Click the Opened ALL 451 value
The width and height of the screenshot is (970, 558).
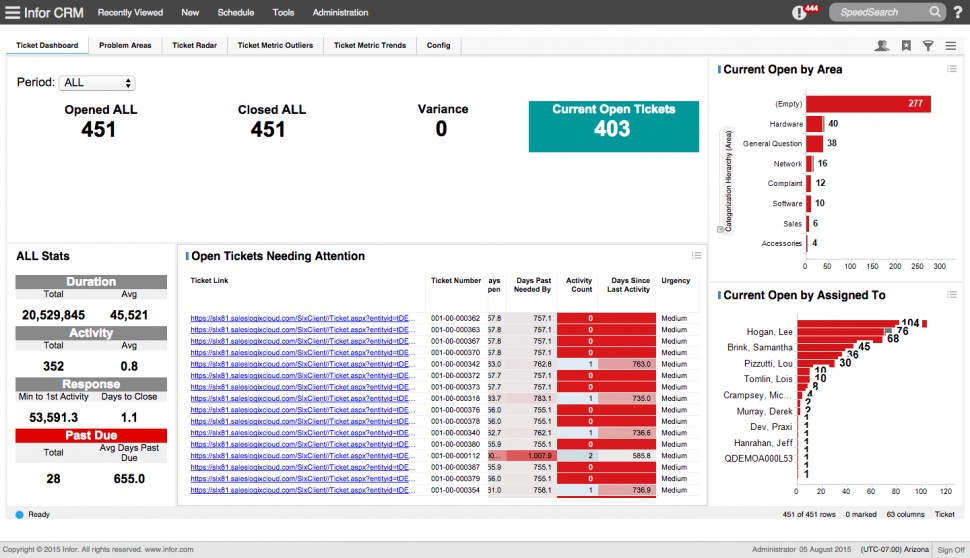(x=98, y=129)
